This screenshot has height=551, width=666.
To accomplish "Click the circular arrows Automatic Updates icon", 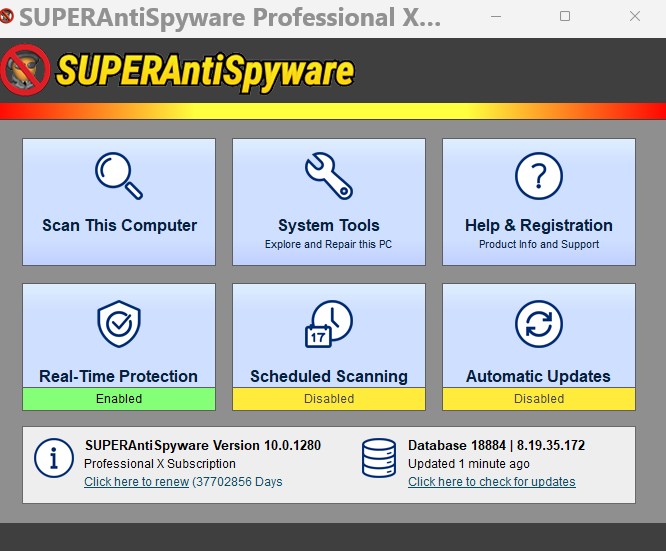I will pyautogui.click(x=538, y=324).
